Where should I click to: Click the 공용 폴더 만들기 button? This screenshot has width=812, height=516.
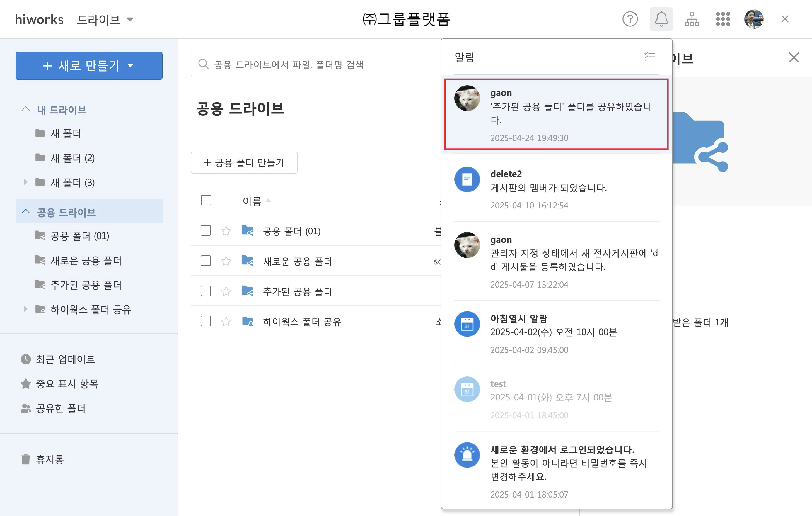244,163
